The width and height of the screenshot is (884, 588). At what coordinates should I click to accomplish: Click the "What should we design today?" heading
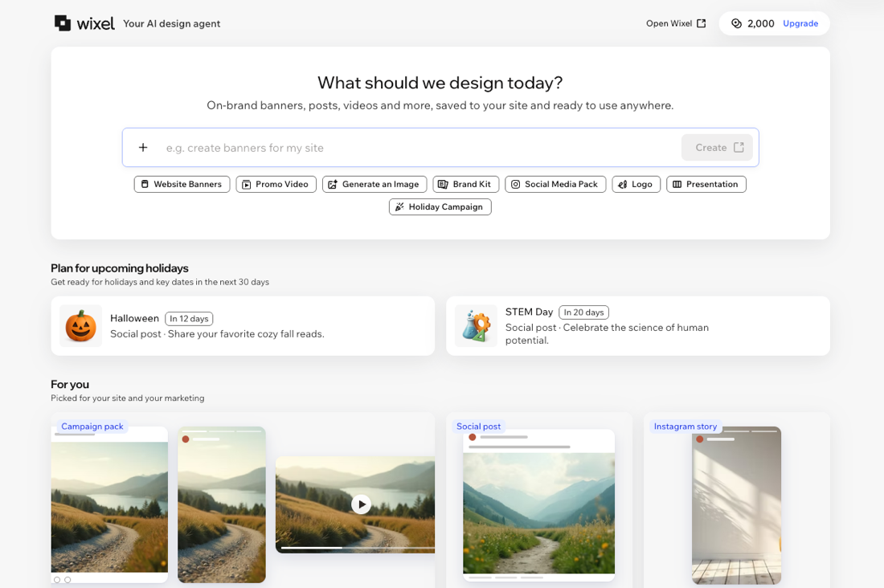click(x=440, y=83)
